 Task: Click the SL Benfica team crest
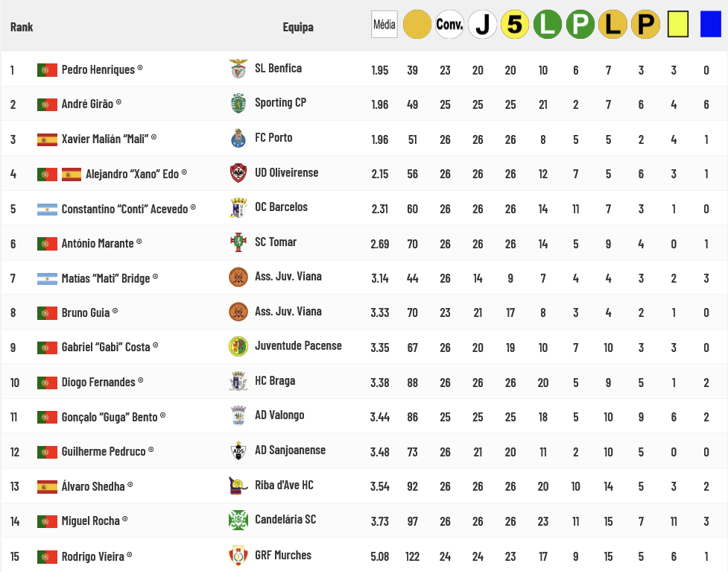pos(238,69)
